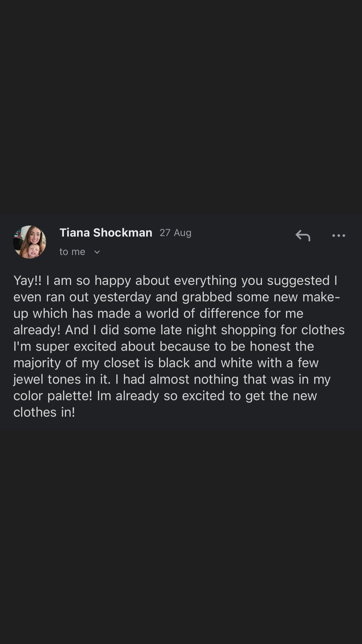This screenshot has height=644, width=362.
Task: Expand recipient details chevron beside "to me"
Action: coord(97,252)
